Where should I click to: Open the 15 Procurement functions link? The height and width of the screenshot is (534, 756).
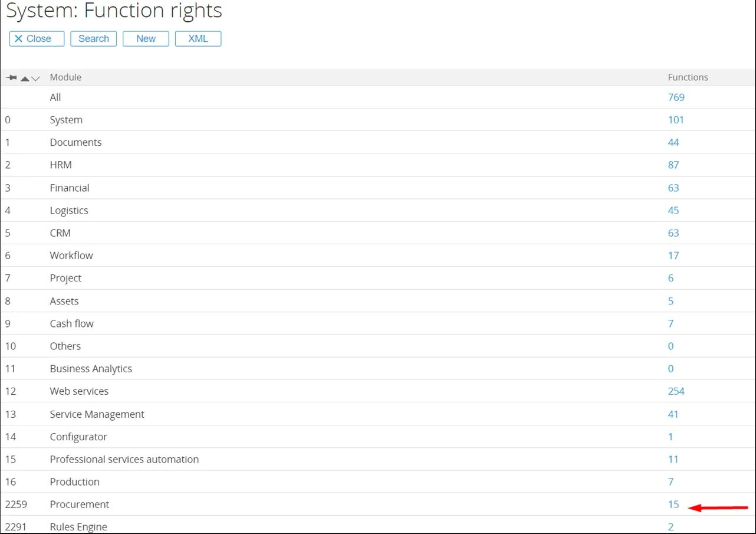[x=673, y=504]
